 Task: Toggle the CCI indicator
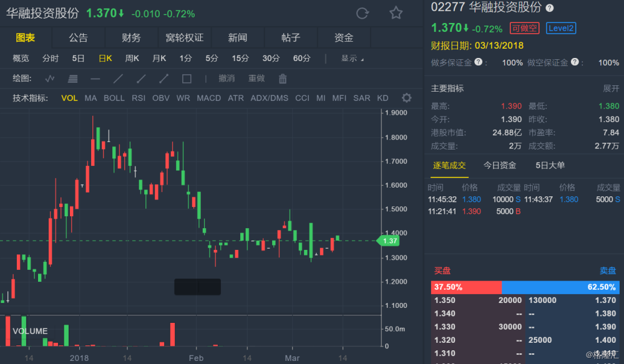click(x=303, y=98)
